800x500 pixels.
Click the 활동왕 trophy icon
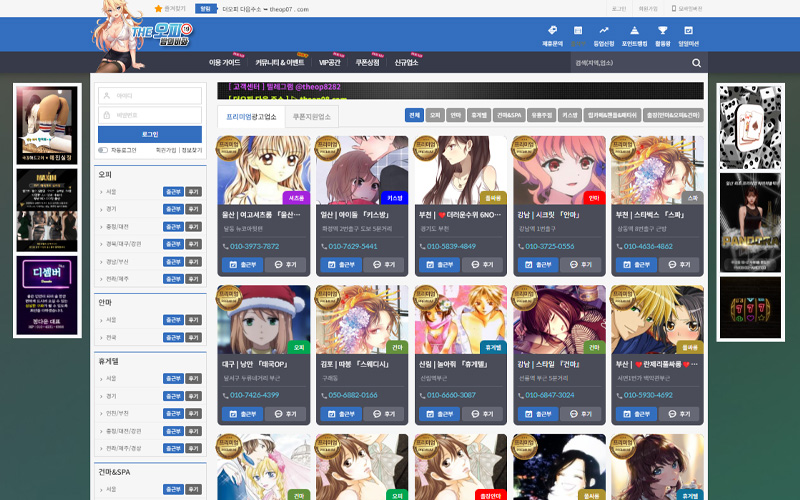click(x=662, y=30)
